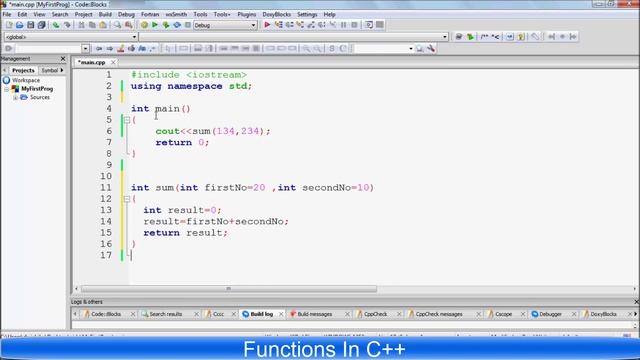Open the Settings menu
Viewport: 640px width, 360px height.
click(307, 14)
